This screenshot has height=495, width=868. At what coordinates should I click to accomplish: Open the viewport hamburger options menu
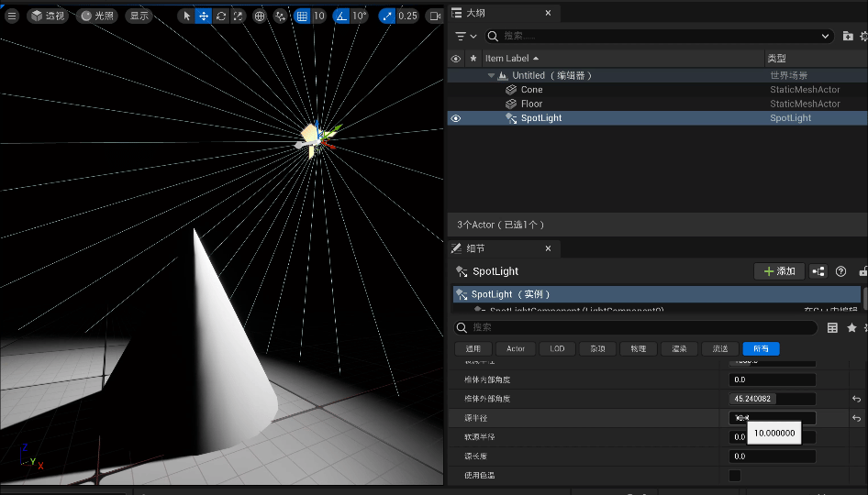[x=12, y=16]
